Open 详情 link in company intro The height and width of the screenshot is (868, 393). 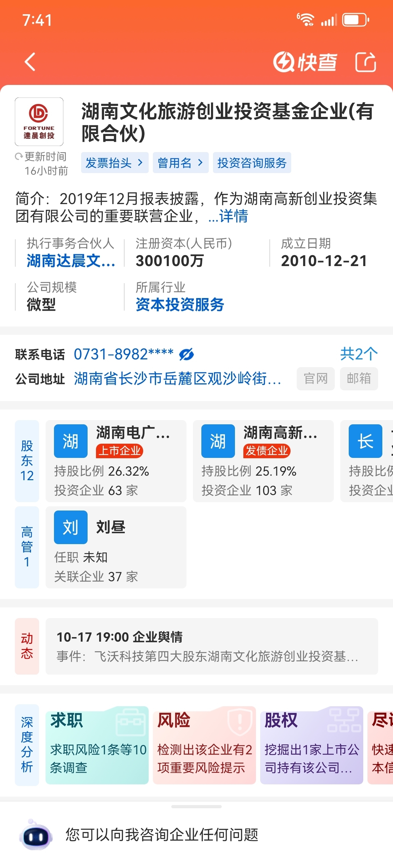[233, 216]
